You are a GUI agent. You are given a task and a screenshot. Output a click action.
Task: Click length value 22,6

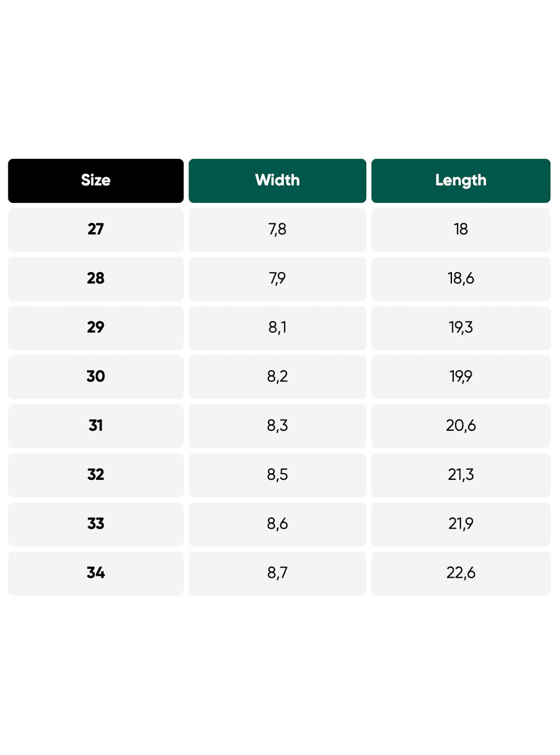tap(461, 573)
